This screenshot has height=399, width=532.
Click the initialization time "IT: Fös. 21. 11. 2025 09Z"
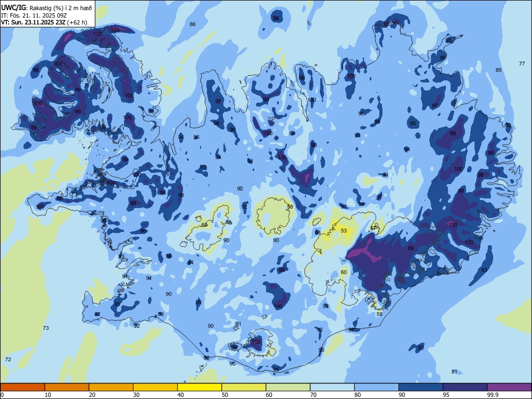click(34, 15)
